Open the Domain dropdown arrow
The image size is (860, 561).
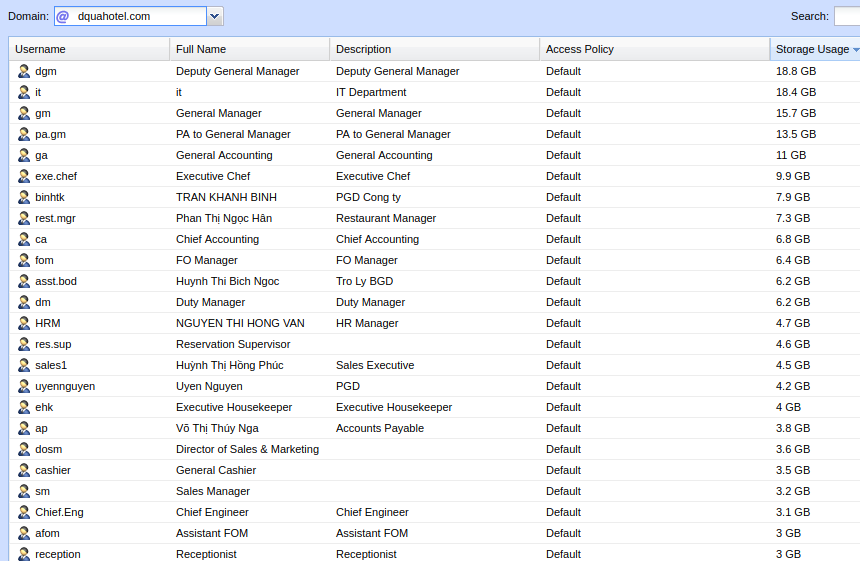point(215,16)
